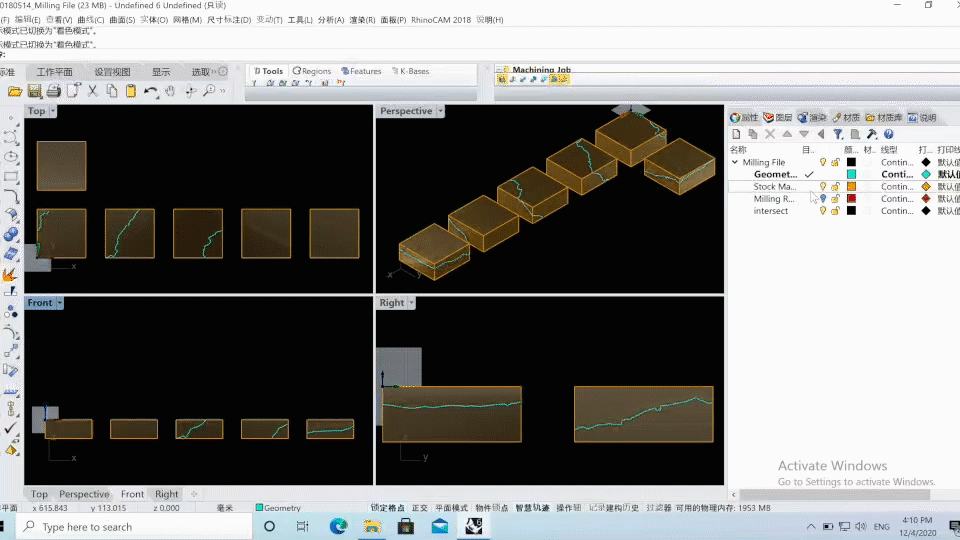Select the Rotate view tool
960x540 pixels.
click(x=191, y=91)
